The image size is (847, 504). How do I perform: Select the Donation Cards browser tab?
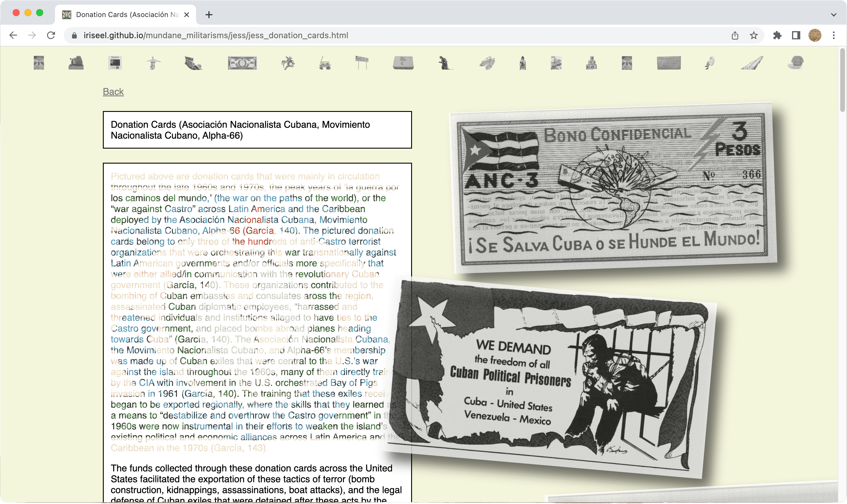126,15
